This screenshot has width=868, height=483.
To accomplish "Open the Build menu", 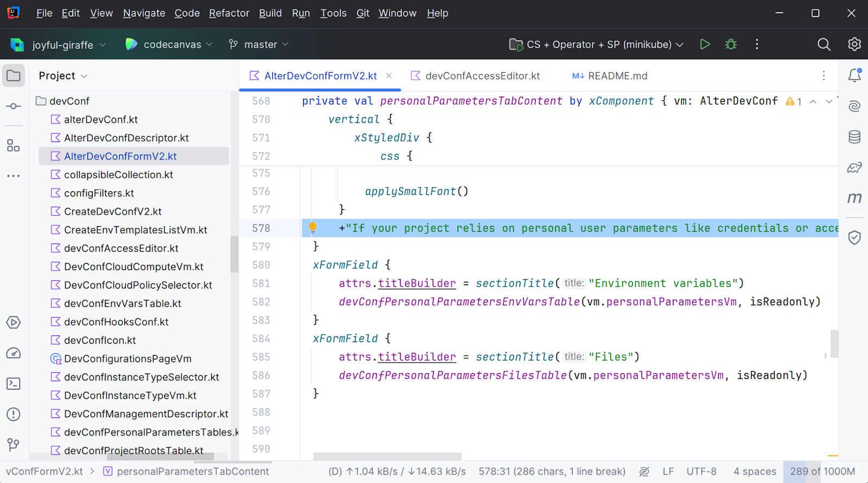I will coord(270,13).
